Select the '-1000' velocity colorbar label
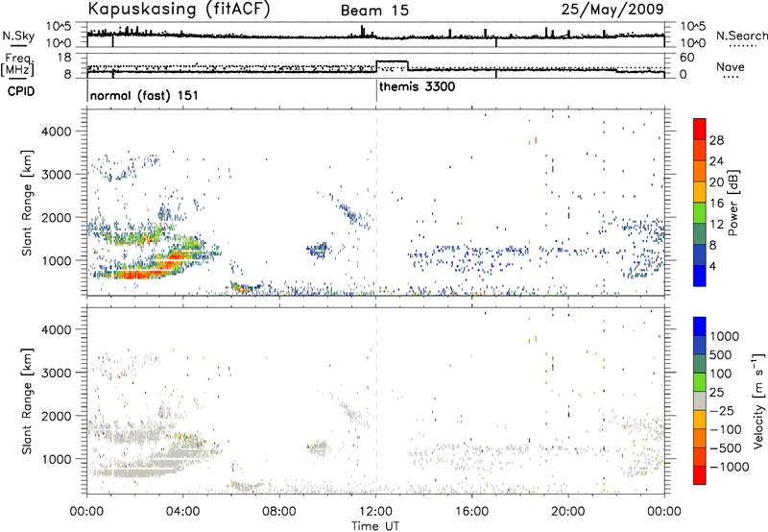This screenshot has height=532, width=768. [729, 467]
